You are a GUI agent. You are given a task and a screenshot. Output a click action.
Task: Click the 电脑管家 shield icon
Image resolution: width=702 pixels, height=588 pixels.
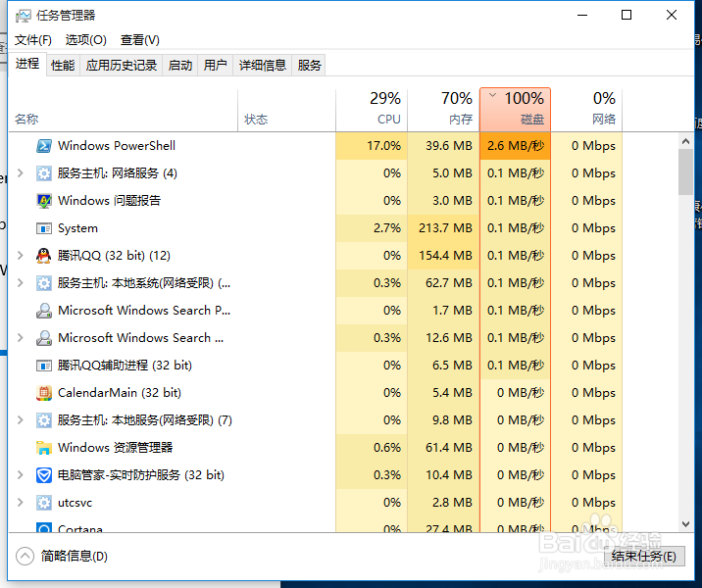(44, 475)
